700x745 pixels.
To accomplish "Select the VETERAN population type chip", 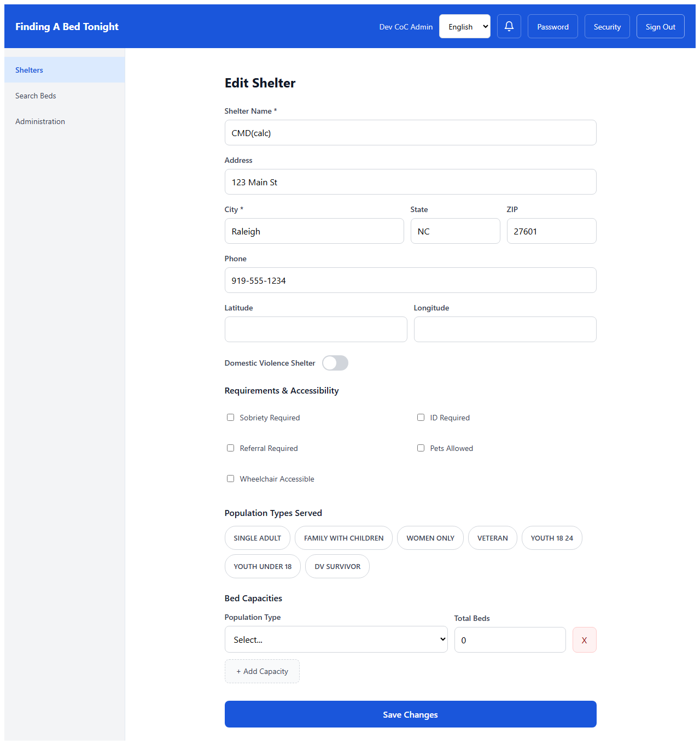I will click(x=492, y=538).
